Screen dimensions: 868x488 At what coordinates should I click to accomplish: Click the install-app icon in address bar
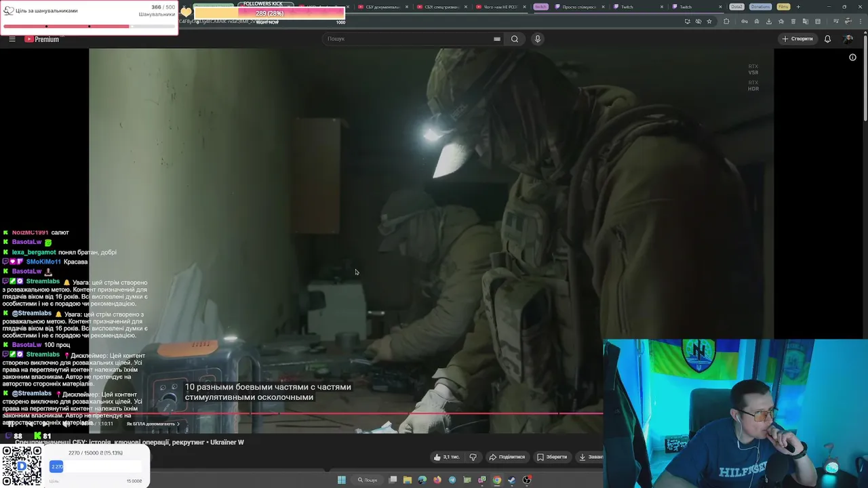[688, 21]
